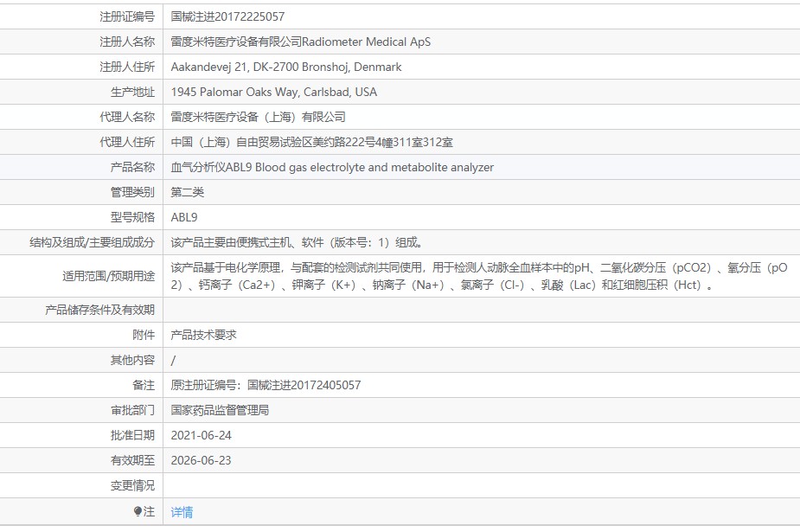Select address Aakandevej 21, DK-2700 Bronshoj, Denmark
The height and width of the screenshot is (532, 800).
pyautogui.click(x=286, y=67)
